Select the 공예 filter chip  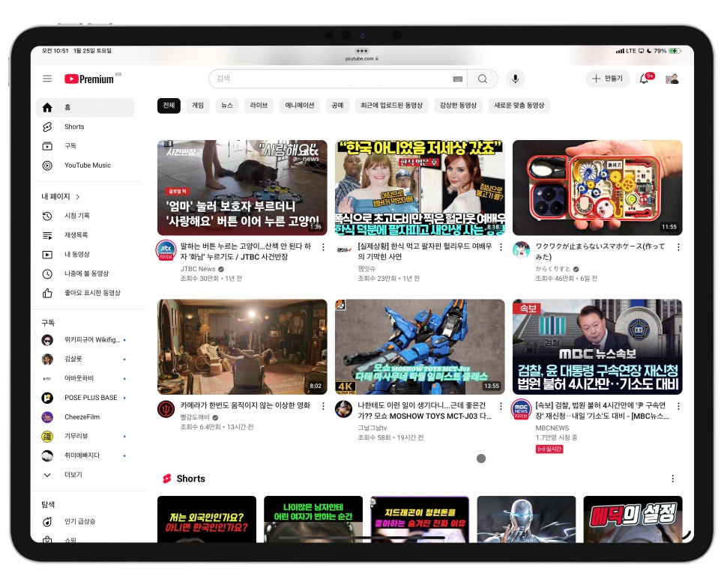click(x=337, y=106)
